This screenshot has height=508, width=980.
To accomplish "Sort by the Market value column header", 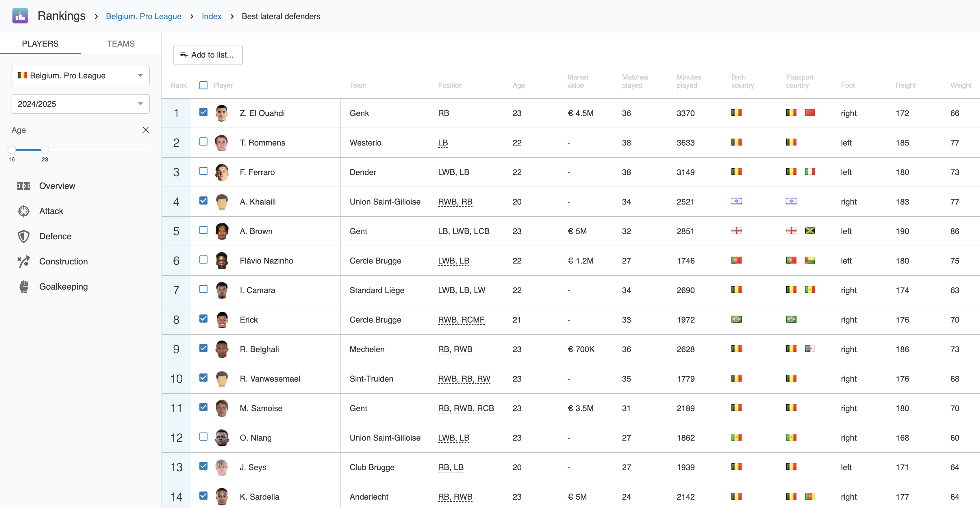I will 577,81.
